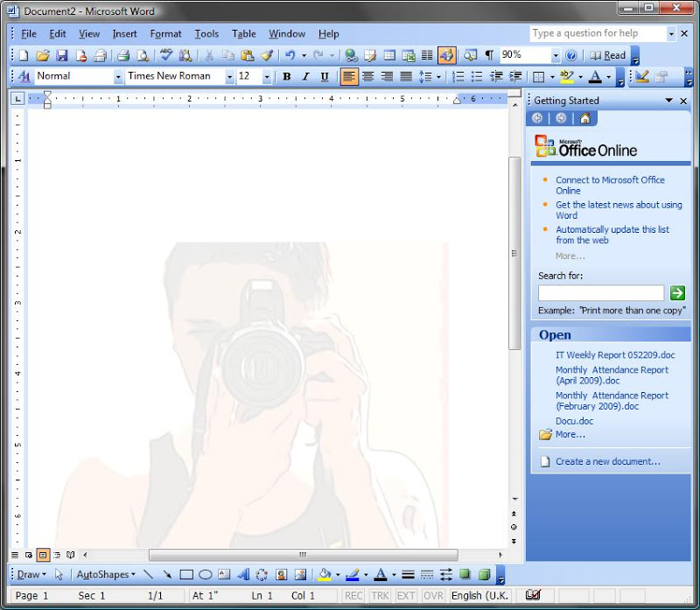Open the Style dropdown showing Normal
The image size is (700, 610).
118,77
